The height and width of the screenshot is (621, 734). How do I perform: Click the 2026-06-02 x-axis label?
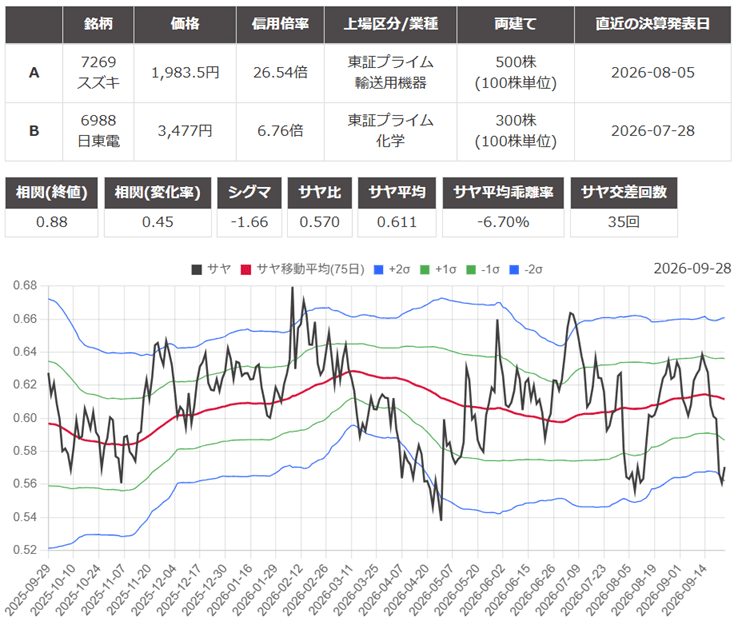coord(483,589)
